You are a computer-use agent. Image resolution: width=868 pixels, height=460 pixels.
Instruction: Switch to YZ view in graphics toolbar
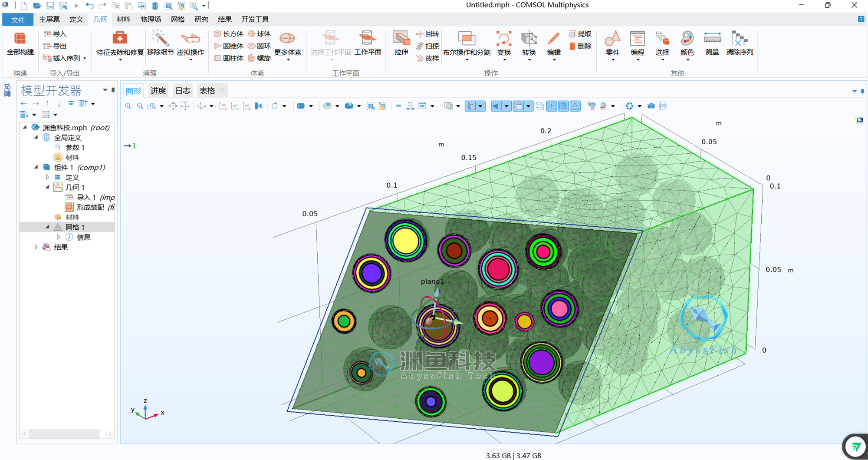tap(235, 106)
